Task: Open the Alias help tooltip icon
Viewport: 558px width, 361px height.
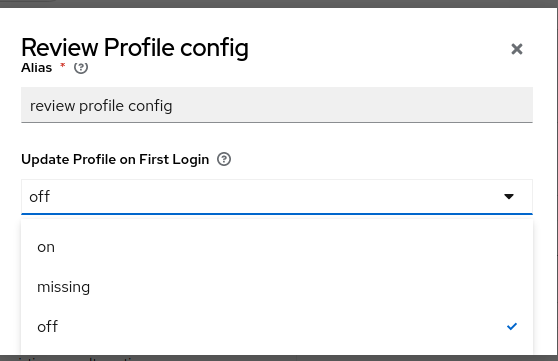Action: click(x=81, y=67)
